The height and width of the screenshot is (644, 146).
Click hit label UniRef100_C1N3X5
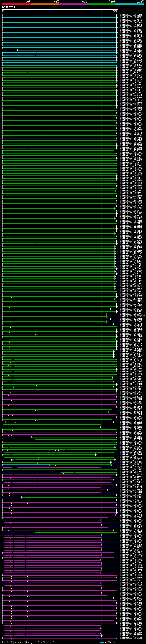coord(131,60)
